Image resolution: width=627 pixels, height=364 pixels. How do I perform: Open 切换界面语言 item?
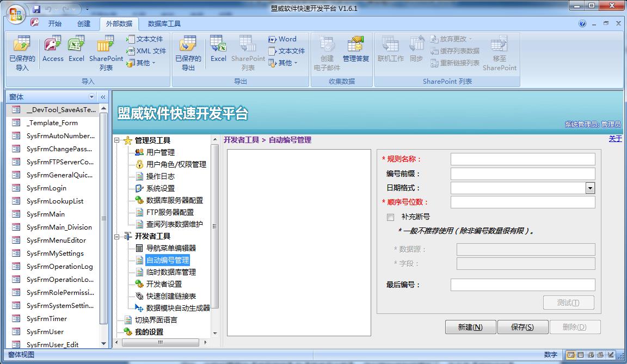tap(151, 320)
